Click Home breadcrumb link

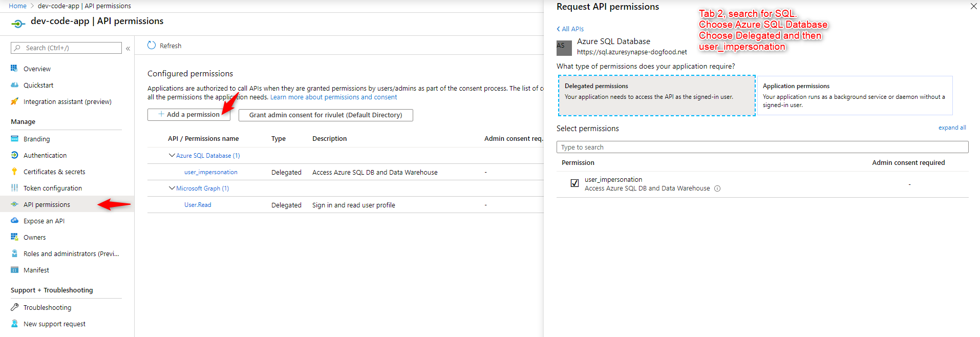17,6
